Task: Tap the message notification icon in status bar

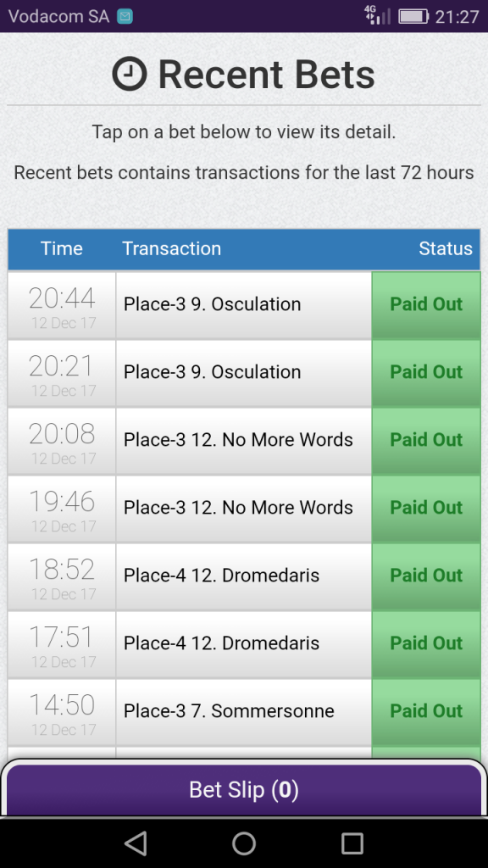Action: click(x=125, y=17)
